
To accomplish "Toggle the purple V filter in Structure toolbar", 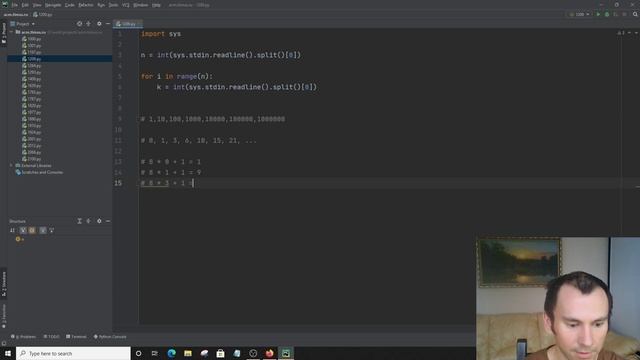I will (x=23, y=230).
